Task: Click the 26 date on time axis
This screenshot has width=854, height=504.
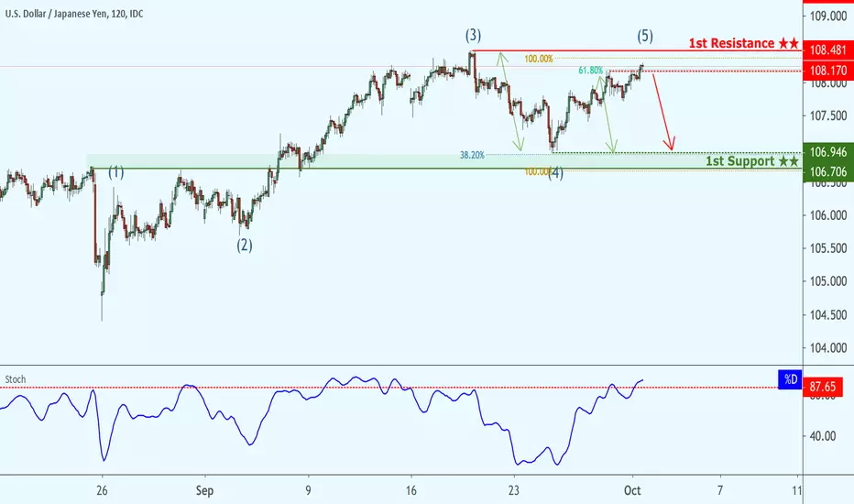Action: coord(102,490)
